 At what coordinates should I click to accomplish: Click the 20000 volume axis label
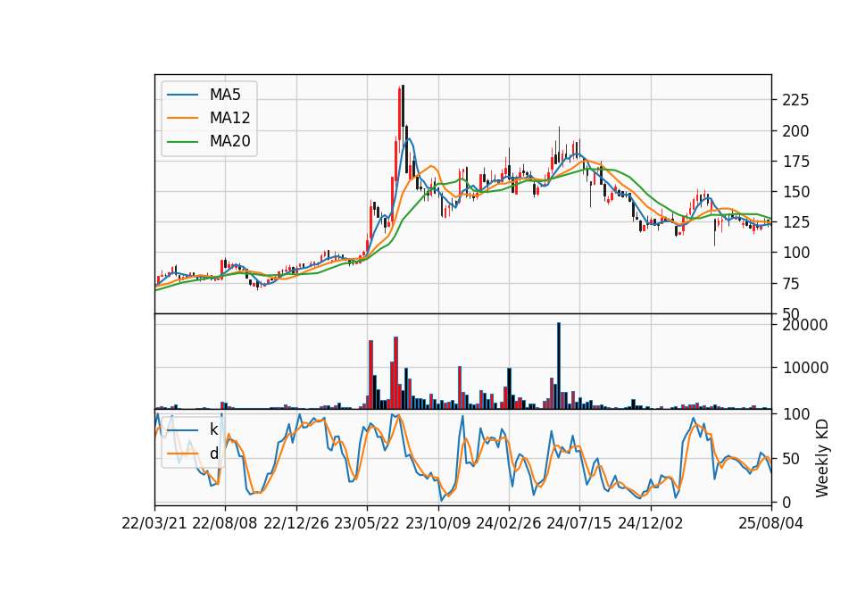point(805,325)
